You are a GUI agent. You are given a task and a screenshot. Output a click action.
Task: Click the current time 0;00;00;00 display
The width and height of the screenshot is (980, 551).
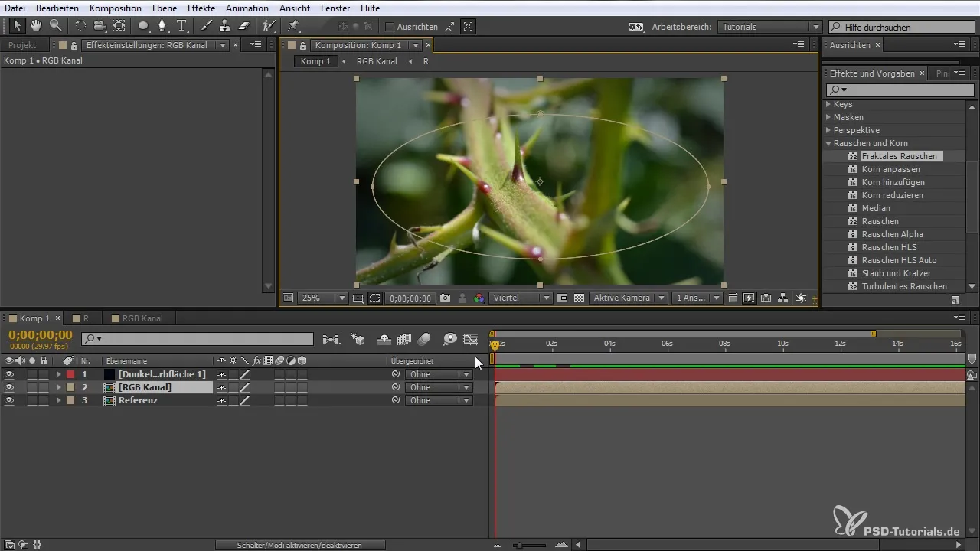pyautogui.click(x=41, y=335)
